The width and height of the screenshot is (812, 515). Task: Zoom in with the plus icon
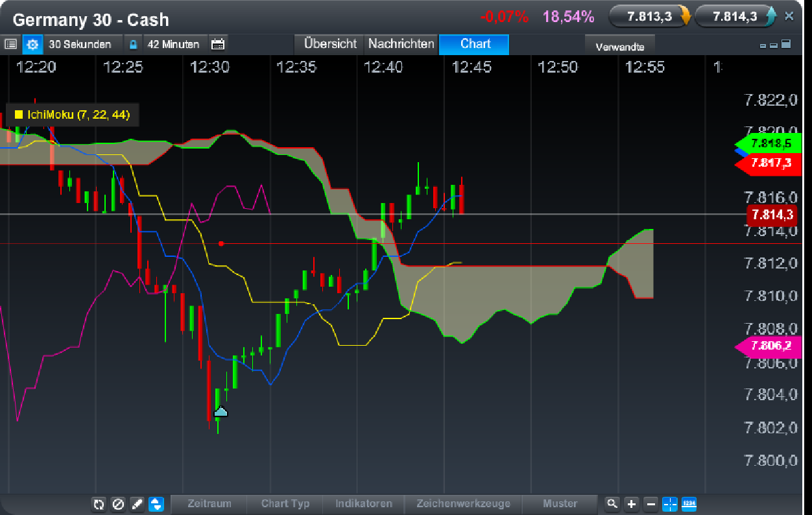[x=632, y=503]
